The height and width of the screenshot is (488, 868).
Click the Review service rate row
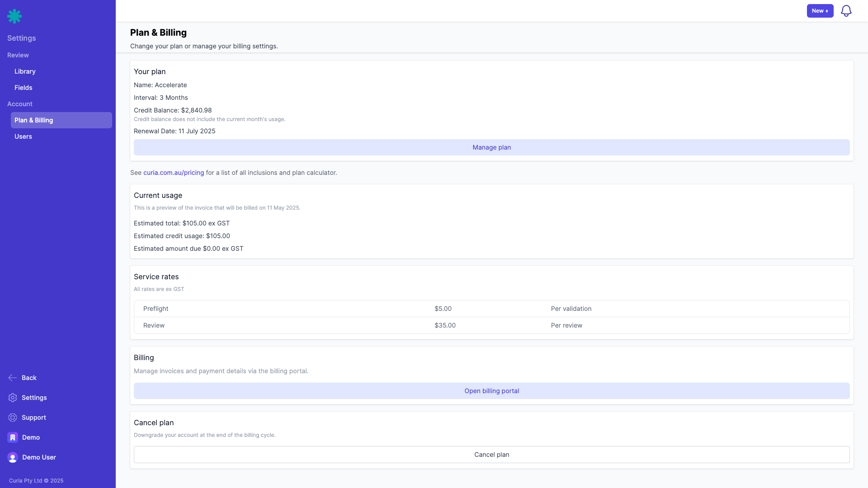491,325
